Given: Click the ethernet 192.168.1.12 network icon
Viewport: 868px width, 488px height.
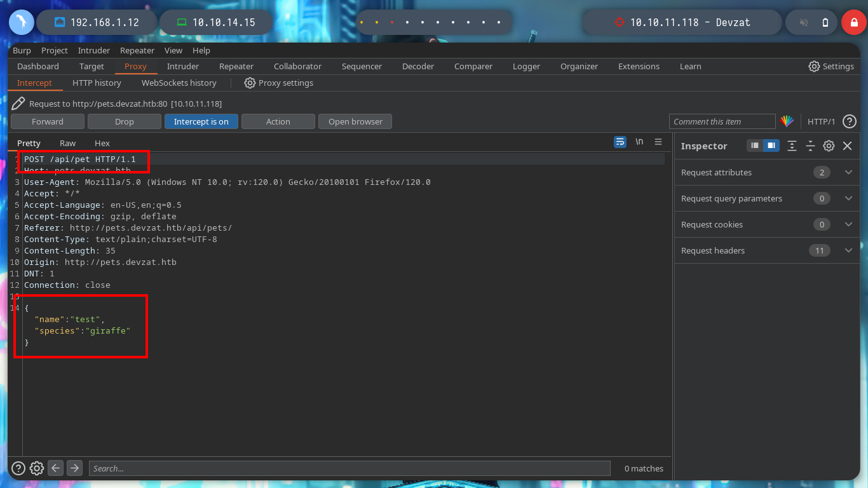Looking at the screenshot, I should [60, 22].
